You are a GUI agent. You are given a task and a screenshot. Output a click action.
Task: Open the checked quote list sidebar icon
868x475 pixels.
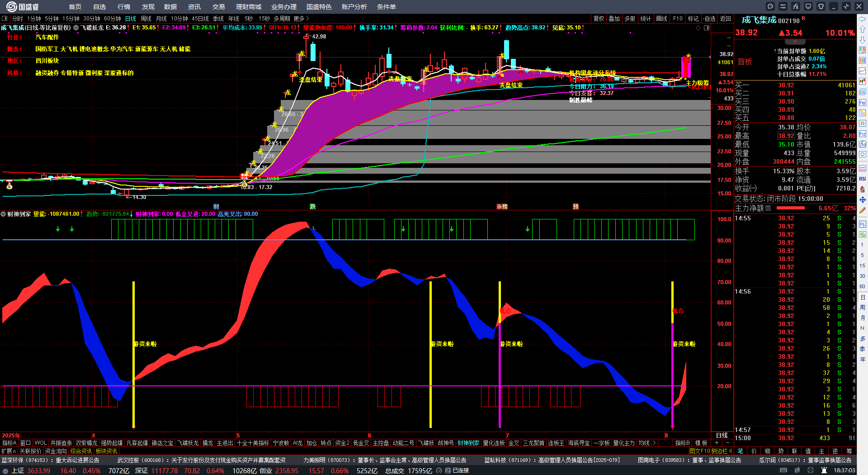863,50
